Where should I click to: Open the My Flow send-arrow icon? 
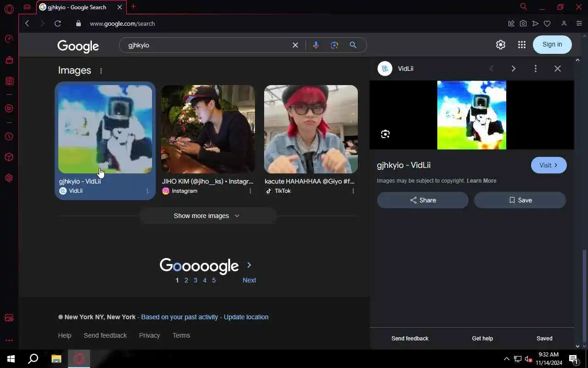pos(535,23)
